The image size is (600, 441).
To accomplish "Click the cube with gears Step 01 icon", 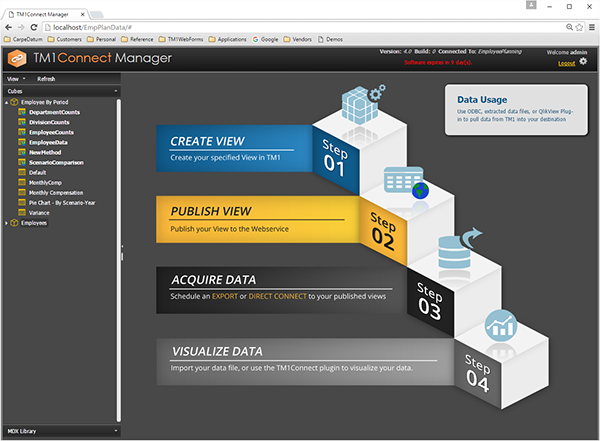I will pyautogui.click(x=362, y=104).
